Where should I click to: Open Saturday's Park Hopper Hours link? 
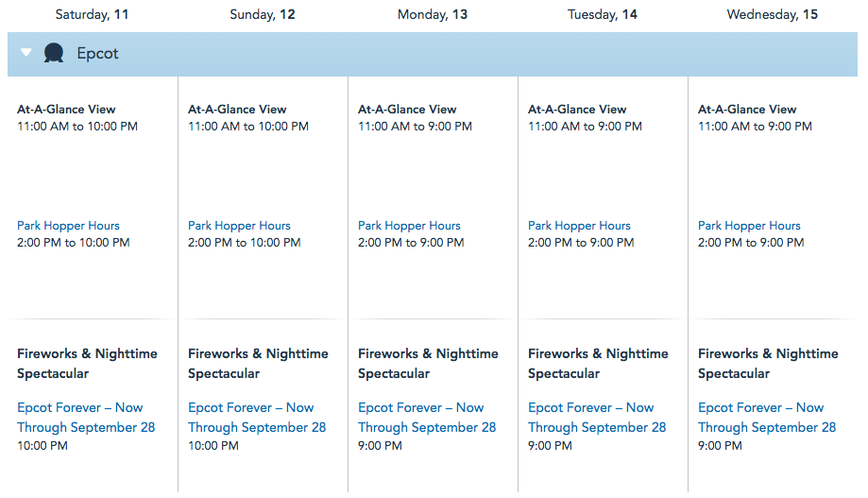(x=68, y=226)
